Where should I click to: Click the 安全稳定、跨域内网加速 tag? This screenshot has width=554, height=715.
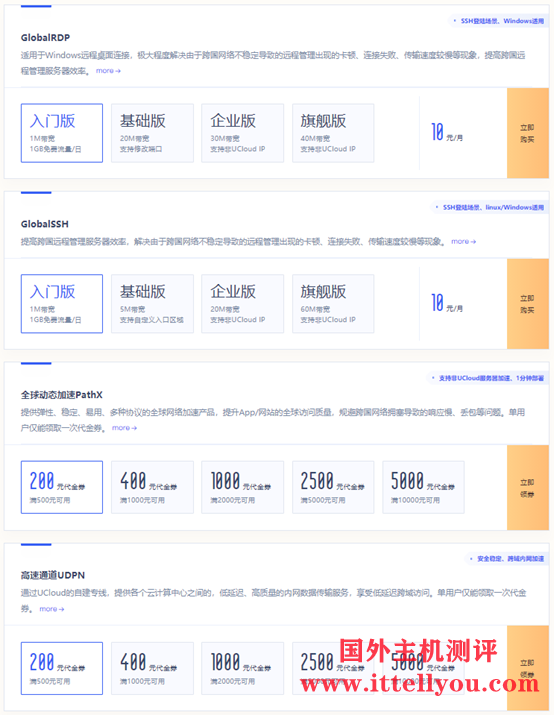pyautogui.click(x=508, y=559)
